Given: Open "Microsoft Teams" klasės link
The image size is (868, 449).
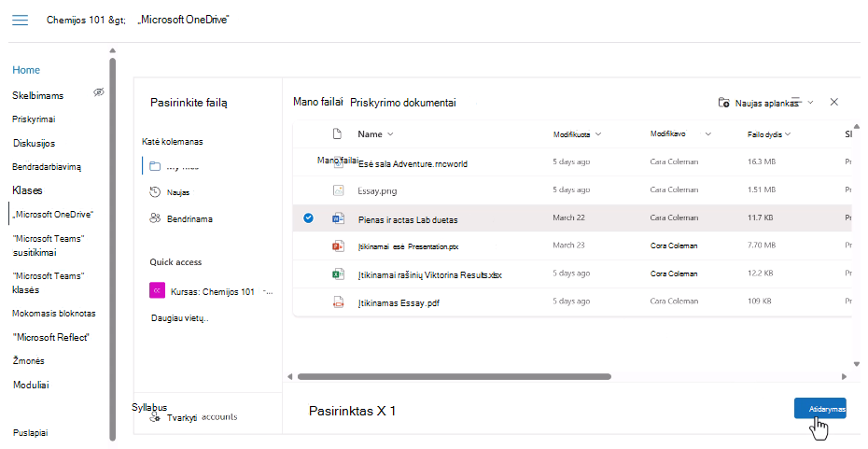Looking at the screenshot, I should click(49, 282).
